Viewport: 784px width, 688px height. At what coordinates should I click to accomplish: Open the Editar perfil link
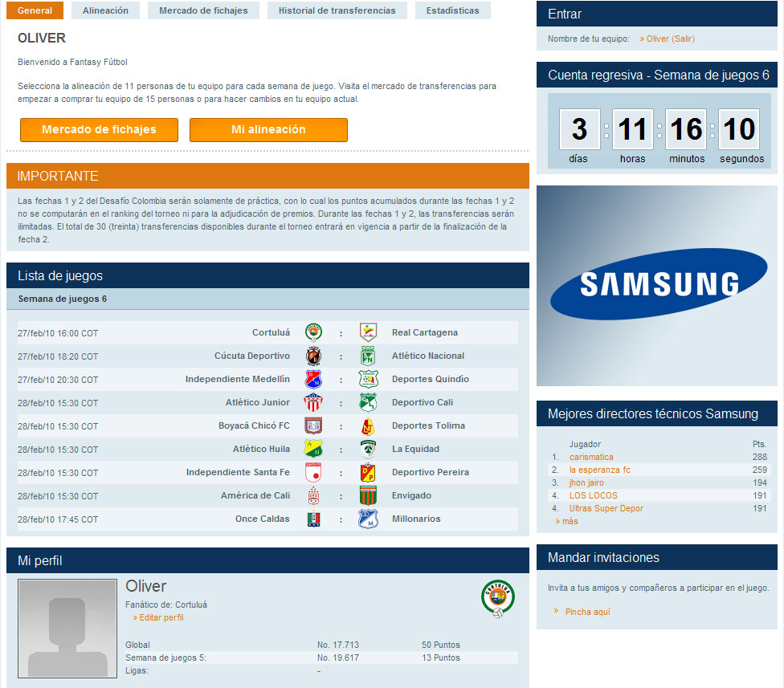[161, 617]
